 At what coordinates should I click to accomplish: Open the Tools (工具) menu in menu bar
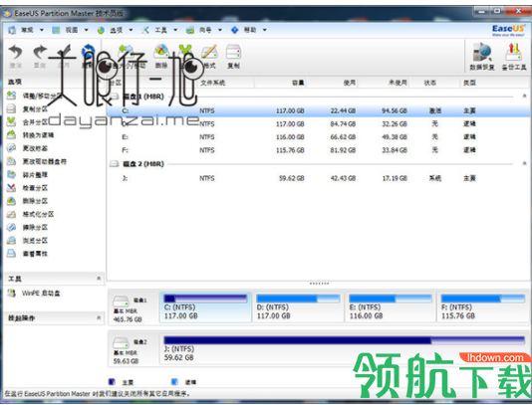click(x=159, y=30)
